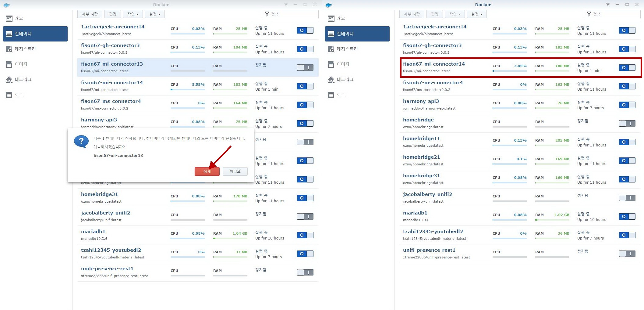The image size is (644, 310).
Task: Click the Docker whale logo in left window
Action: (x=6, y=5)
